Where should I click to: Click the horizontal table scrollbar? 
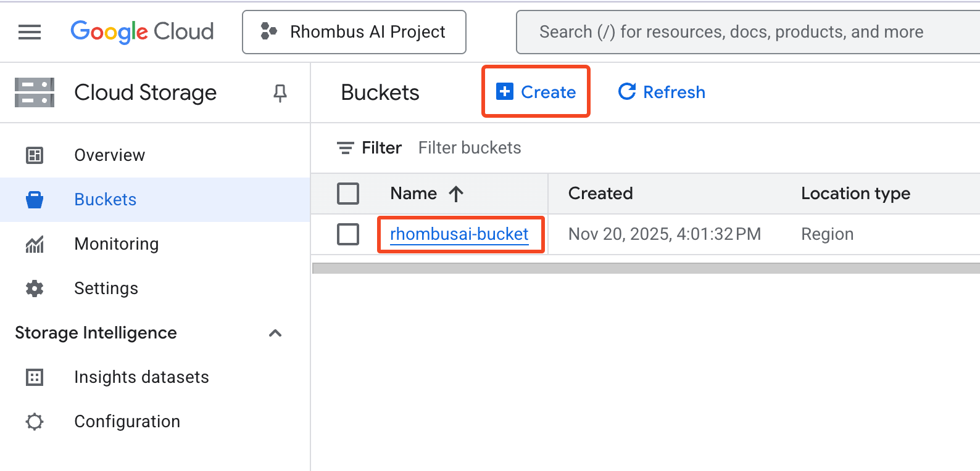pyautogui.click(x=646, y=268)
